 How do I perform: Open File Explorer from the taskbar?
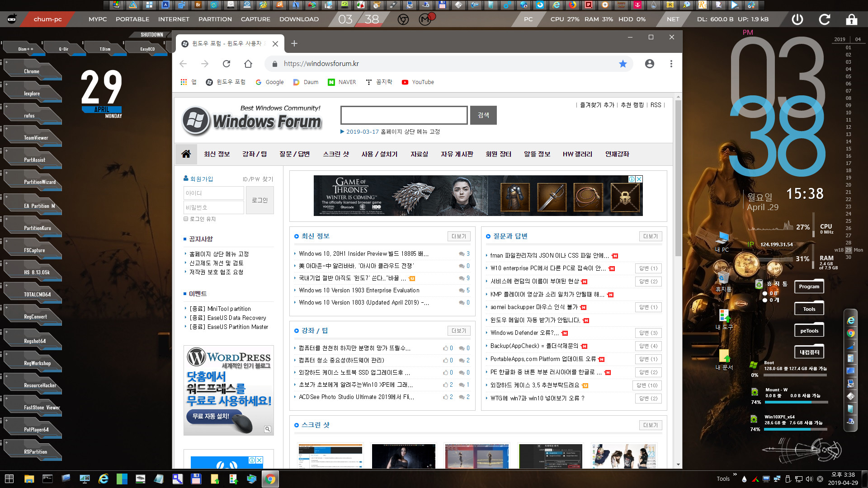tap(29, 479)
